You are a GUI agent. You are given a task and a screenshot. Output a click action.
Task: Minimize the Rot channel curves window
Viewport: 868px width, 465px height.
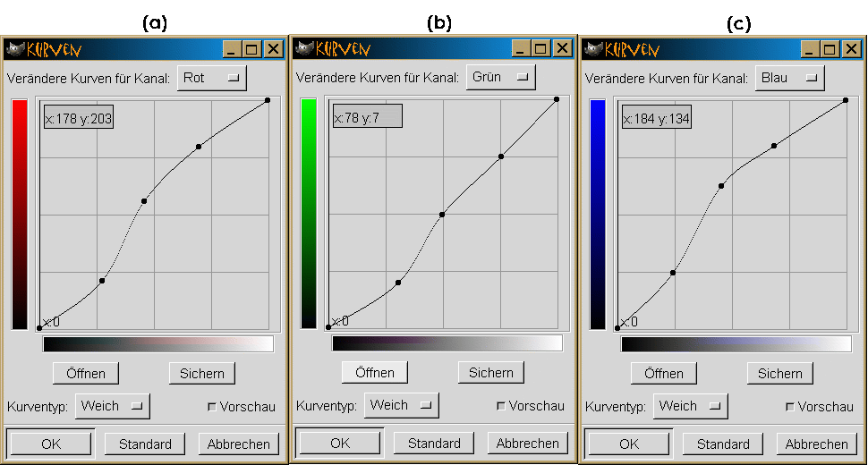coord(232,49)
